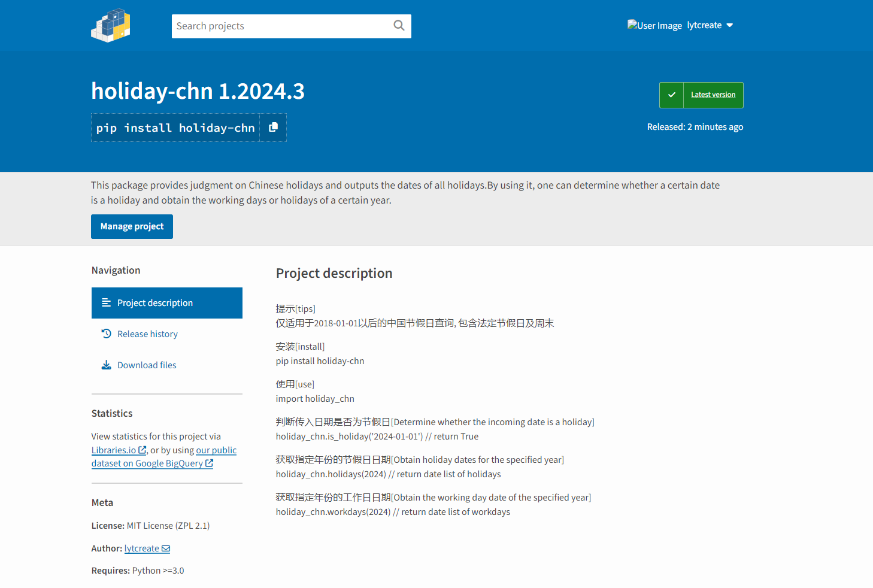Click the 'pip install holiday-chn' description line
The width and height of the screenshot is (873, 588).
pyautogui.click(x=320, y=361)
